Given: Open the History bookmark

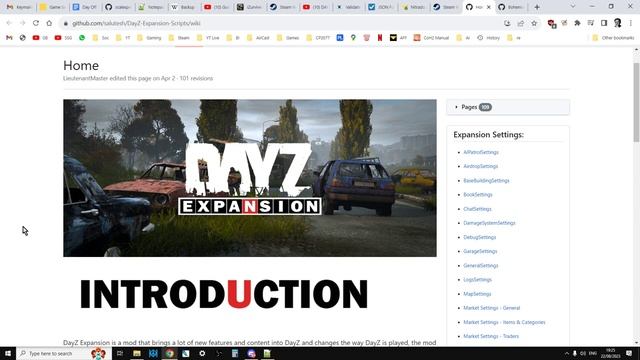Looking at the screenshot, I should click(x=489, y=38).
